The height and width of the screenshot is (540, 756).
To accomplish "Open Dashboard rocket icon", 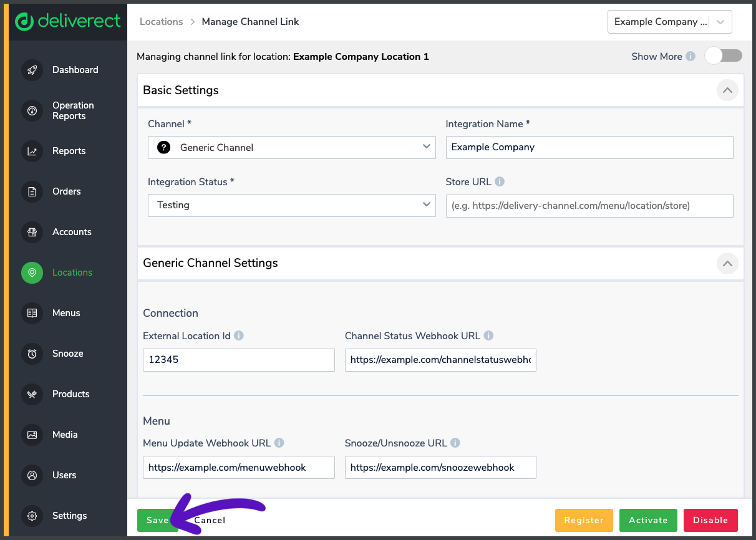I will point(32,70).
